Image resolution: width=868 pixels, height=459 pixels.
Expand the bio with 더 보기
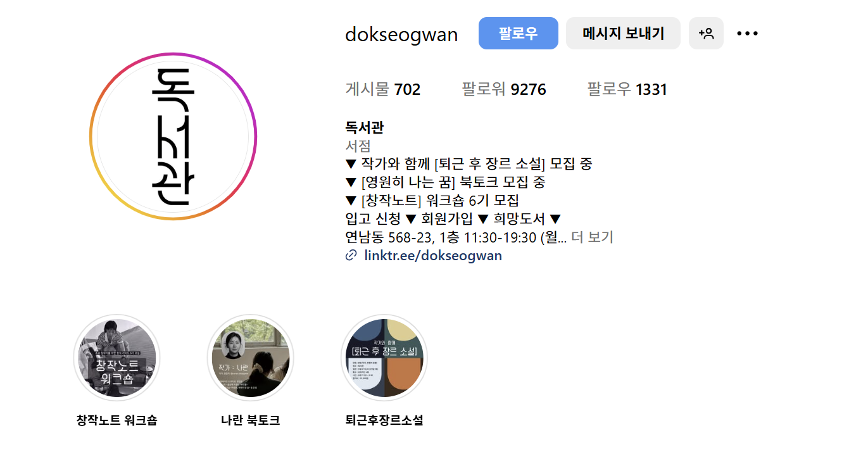click(592, 237)
